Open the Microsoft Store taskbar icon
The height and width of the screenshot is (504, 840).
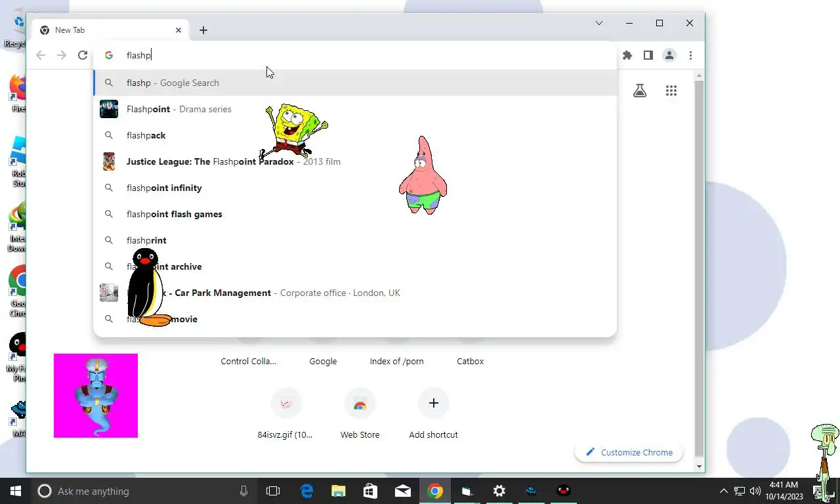point(371,491)
